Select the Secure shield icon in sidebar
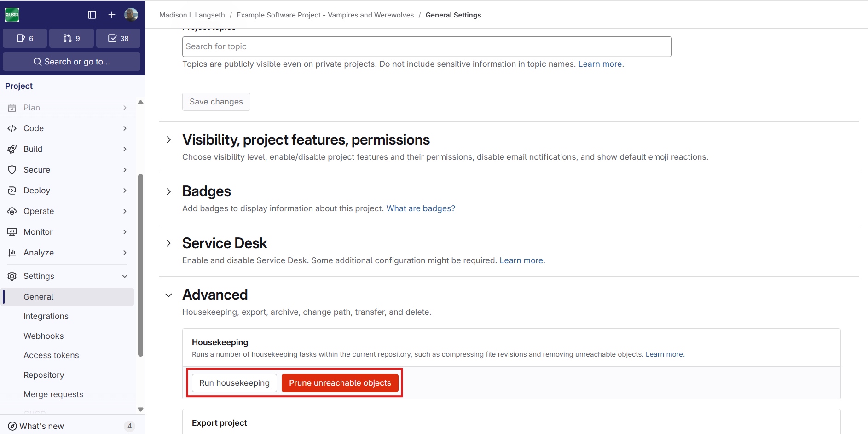The image size is (868, 434). pos(12,169)
